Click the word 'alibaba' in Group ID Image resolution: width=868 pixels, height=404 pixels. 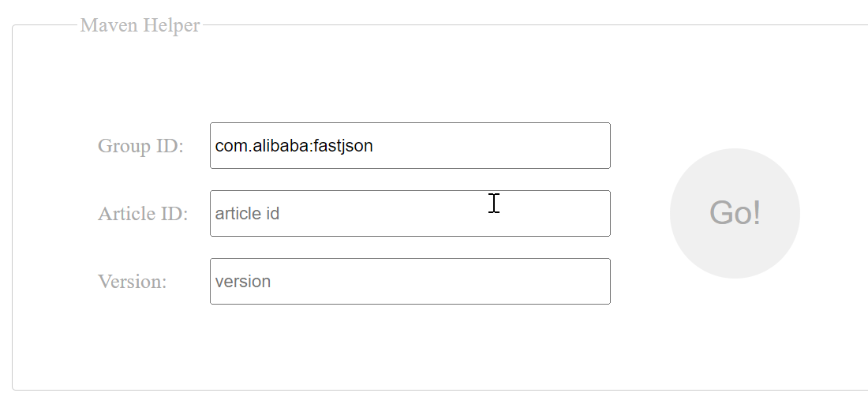[x=279, y=146]
